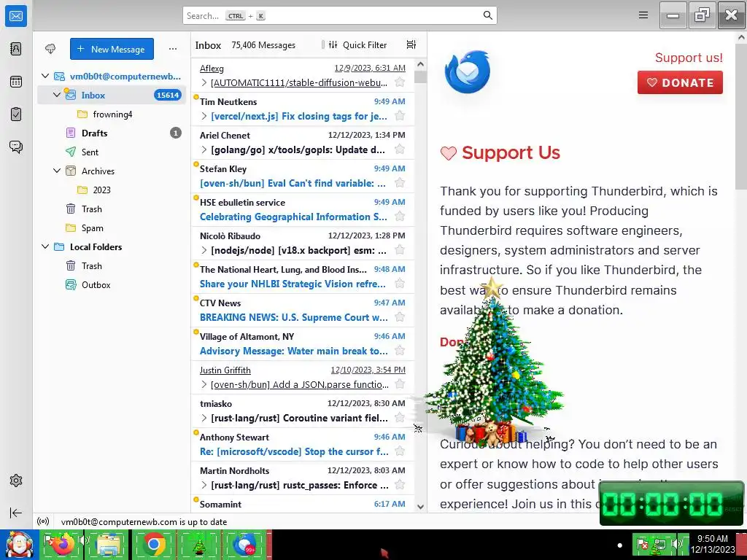
Task: Star the Aflexg message
Action: pos(400,82)
